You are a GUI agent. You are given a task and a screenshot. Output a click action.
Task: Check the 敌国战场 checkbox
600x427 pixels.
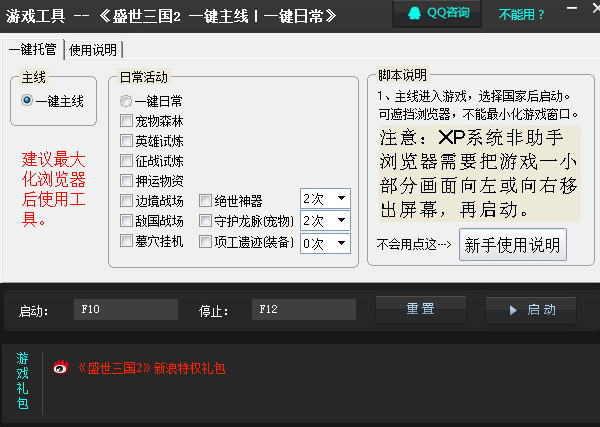tap(126, 221)
